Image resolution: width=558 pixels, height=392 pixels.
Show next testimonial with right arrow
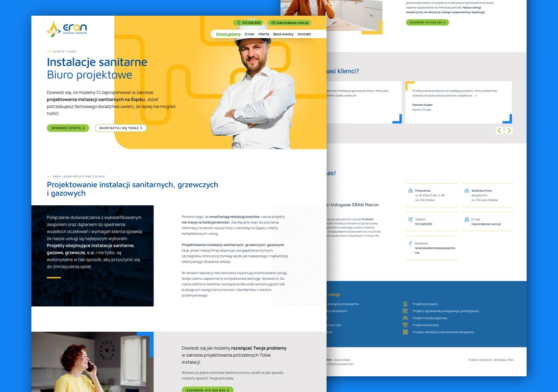coord(509,130)
